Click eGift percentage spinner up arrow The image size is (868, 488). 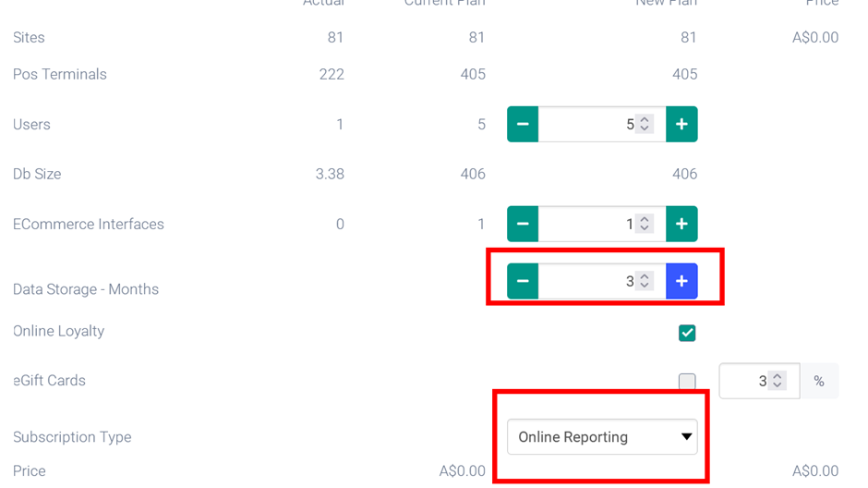click(x=778, y=376)
